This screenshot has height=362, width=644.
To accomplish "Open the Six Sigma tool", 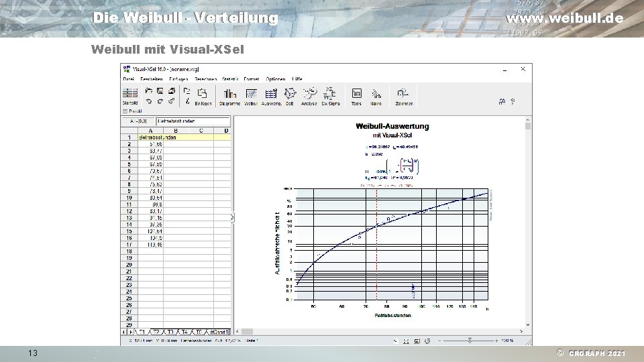I will (330, 97).
